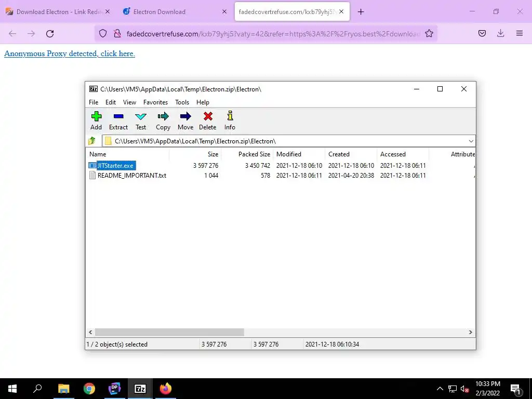Open the Windows Start menu
Image resolution: width=532 pixels, height=399 pixels.
(x=12, y=389)
